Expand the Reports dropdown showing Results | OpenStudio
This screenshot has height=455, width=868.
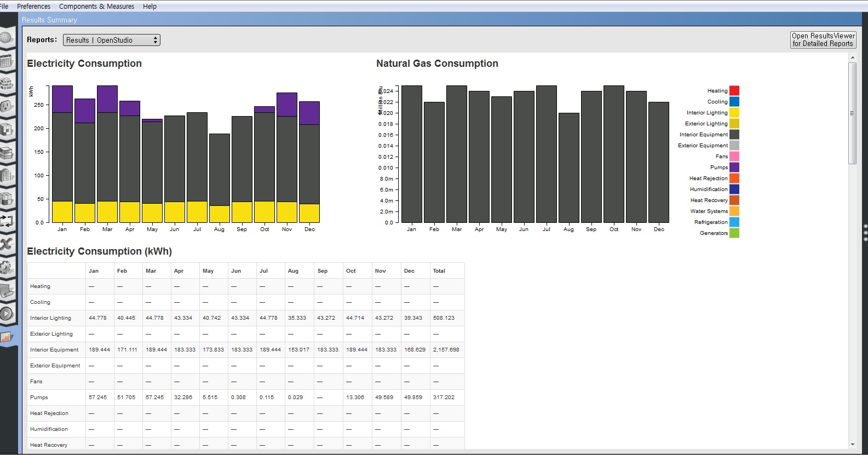(x=112, y=40)
